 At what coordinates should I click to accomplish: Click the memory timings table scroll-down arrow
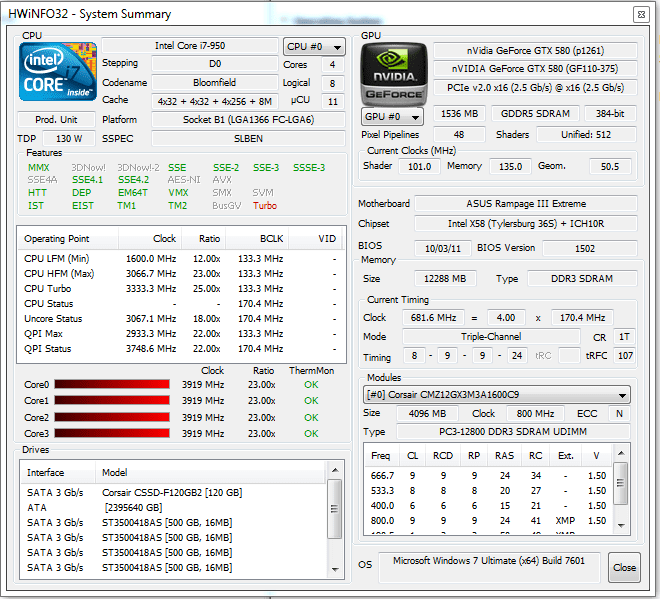[x=621, y=525]
